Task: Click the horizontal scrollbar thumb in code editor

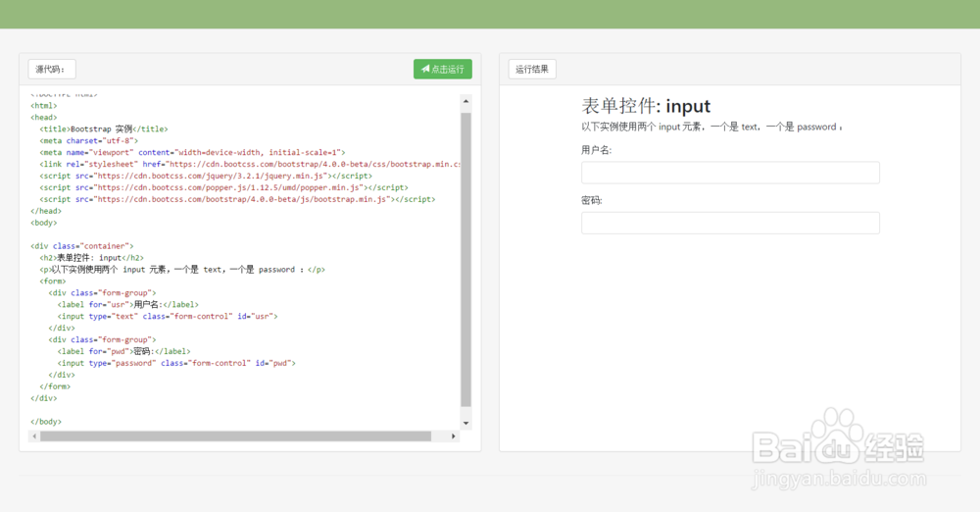Action: point(235,436)
